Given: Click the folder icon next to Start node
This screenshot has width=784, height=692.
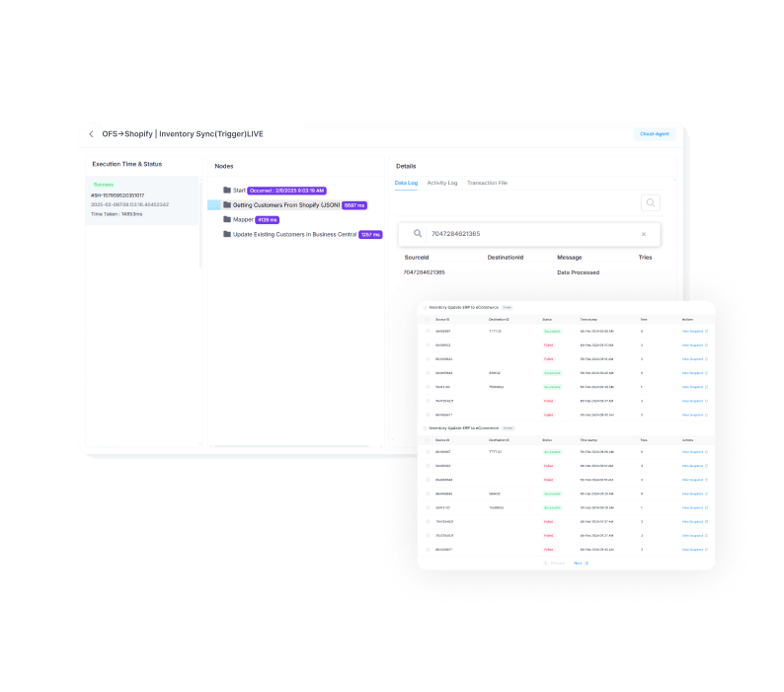Looking at the screenshot, I should [227, 190].
